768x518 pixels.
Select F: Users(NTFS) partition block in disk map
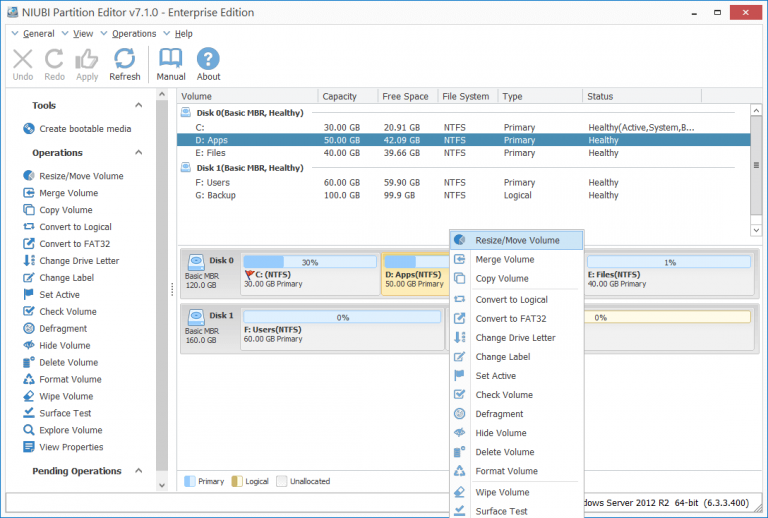tap(342, 329)
